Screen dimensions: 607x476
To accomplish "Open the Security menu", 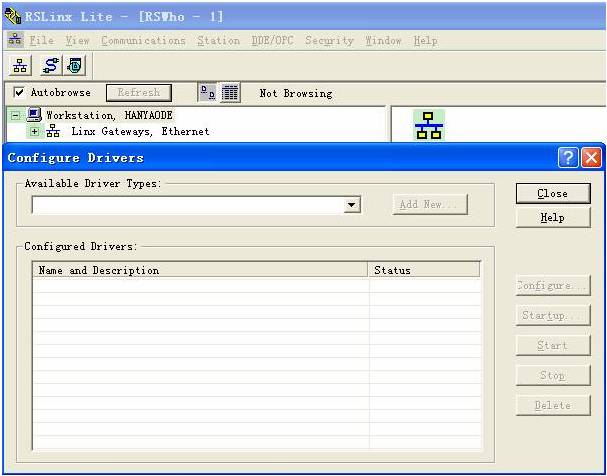I will [x=329, y=40].
